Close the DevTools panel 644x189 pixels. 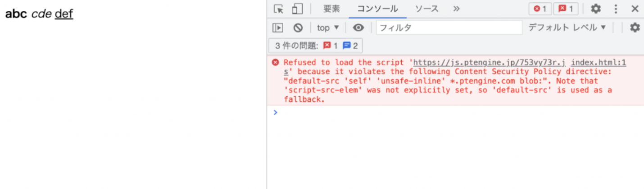coord(635,9)
